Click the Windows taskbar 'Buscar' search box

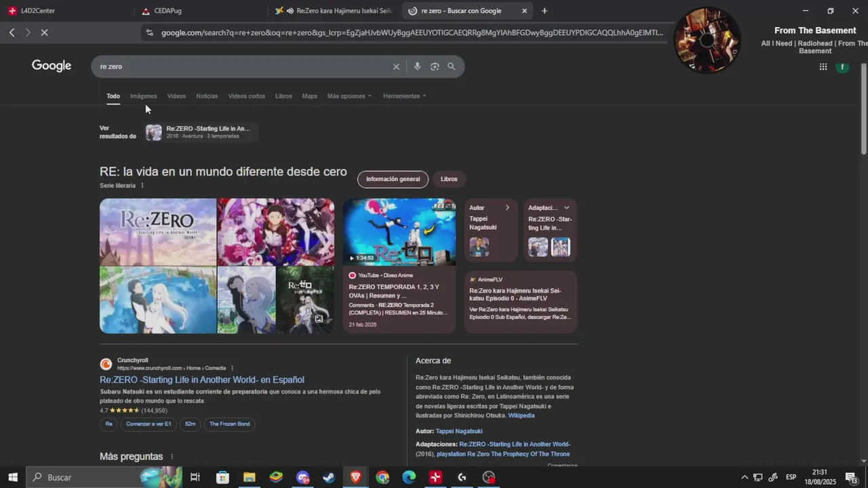(104, 477)
